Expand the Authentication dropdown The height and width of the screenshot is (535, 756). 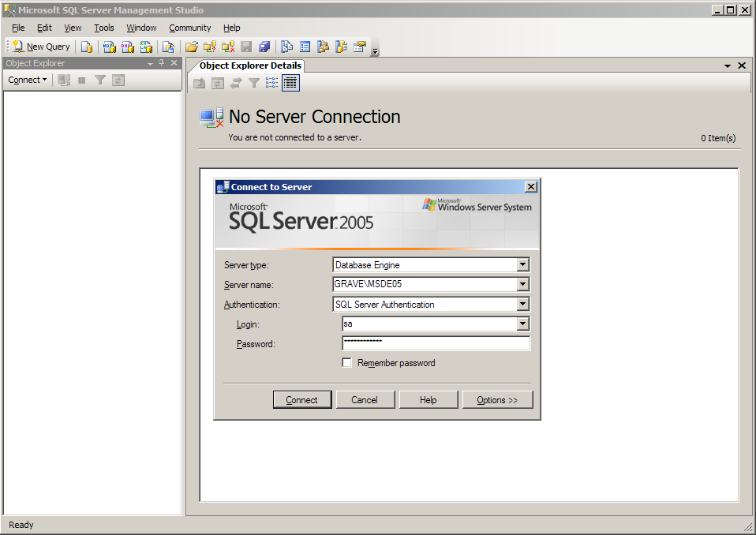[x=522, y=304]
